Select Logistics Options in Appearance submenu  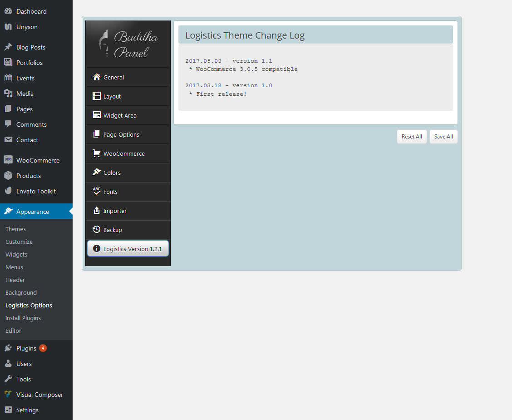click(x=29, y=306)
